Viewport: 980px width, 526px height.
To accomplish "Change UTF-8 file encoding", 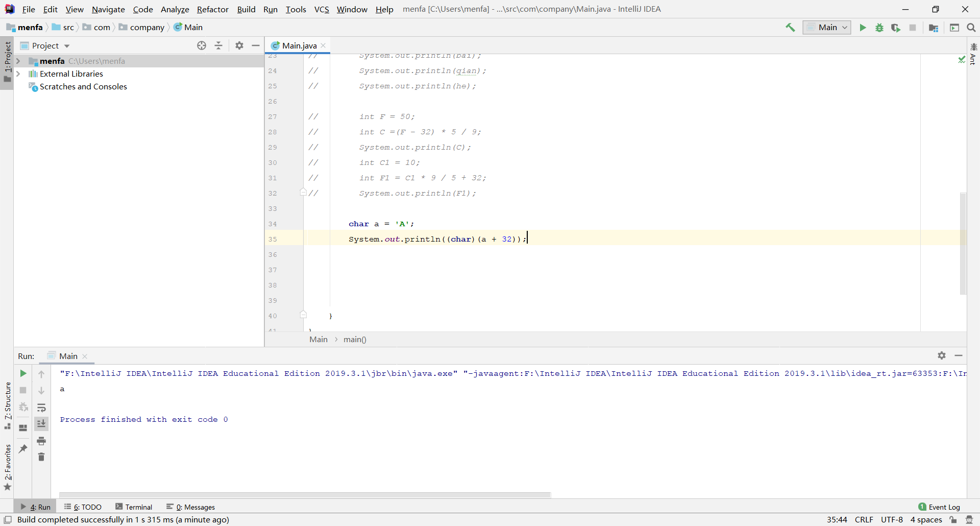I will 892,520.
